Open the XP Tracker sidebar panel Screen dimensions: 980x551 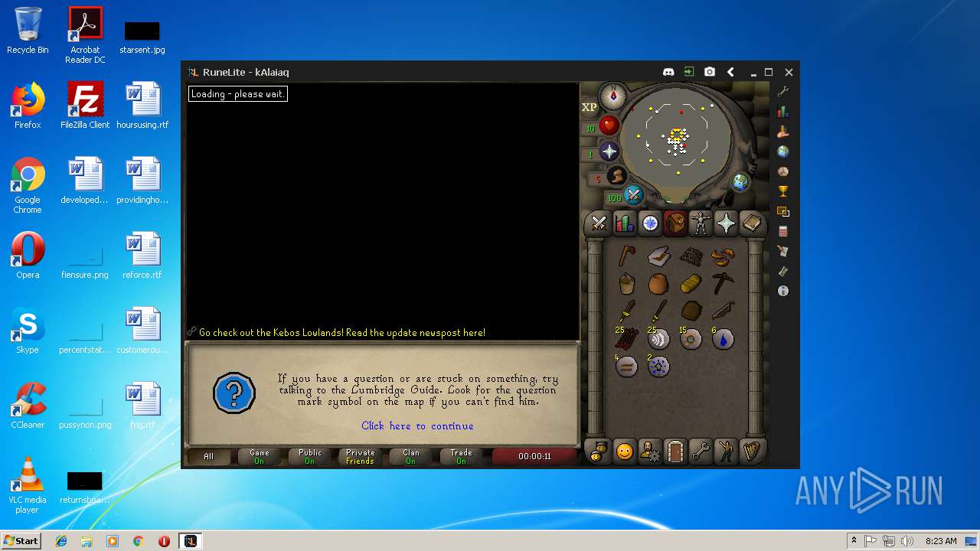pyautogui.click(x=782, y=112)
